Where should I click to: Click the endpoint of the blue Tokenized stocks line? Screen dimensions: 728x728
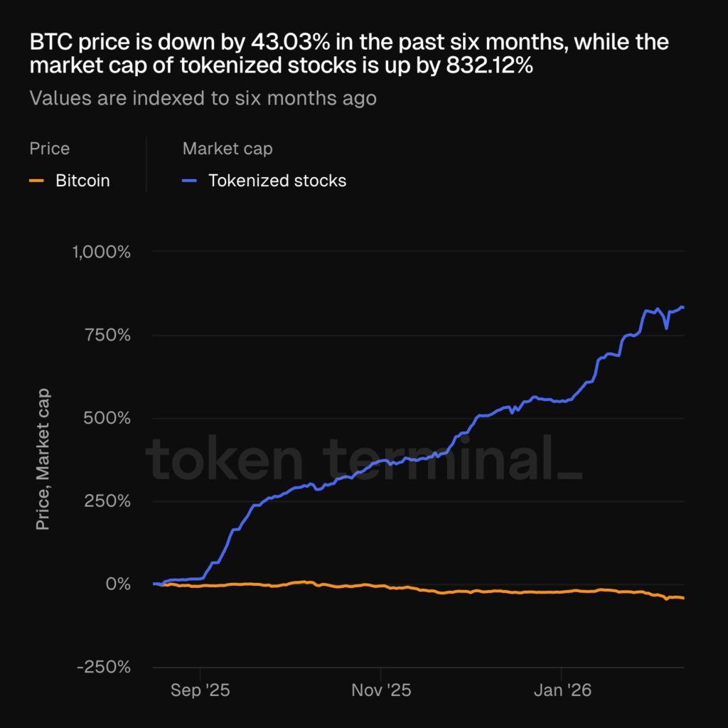(x=682, y=308)
